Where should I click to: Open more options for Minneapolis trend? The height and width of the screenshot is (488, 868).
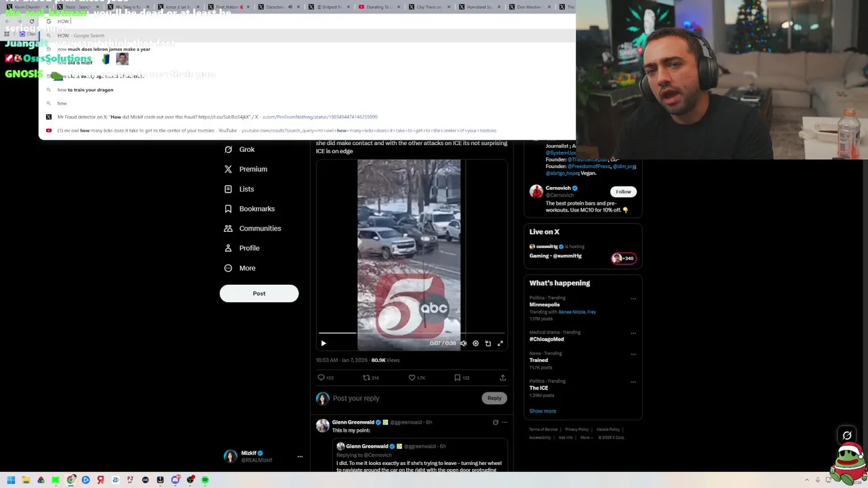[633, 298]
